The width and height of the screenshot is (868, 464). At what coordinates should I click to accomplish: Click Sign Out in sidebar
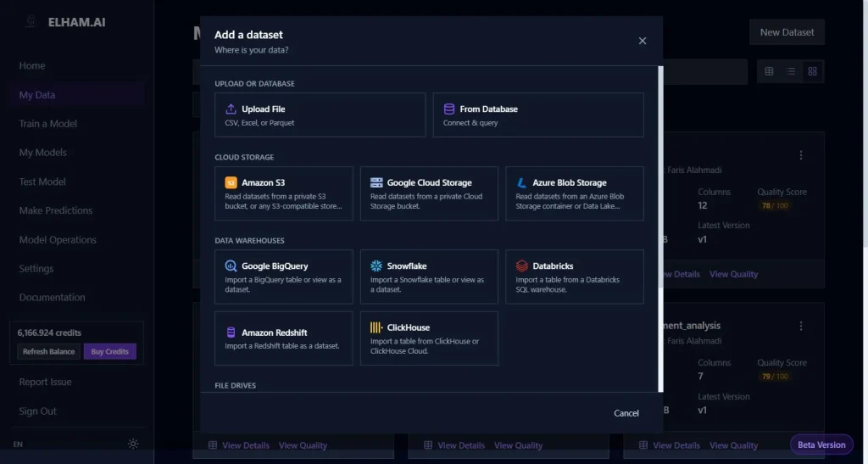tap(37, 411)
